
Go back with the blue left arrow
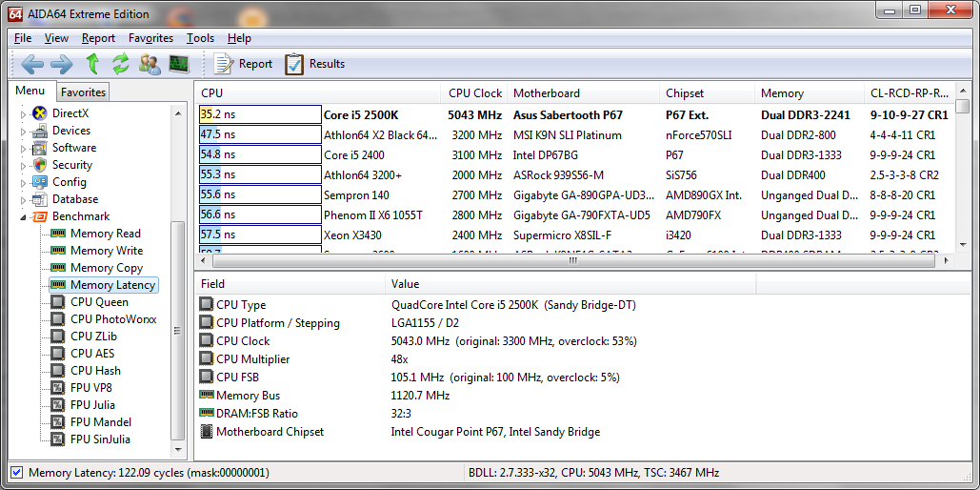pyautogui.click(x=31, y=63)
